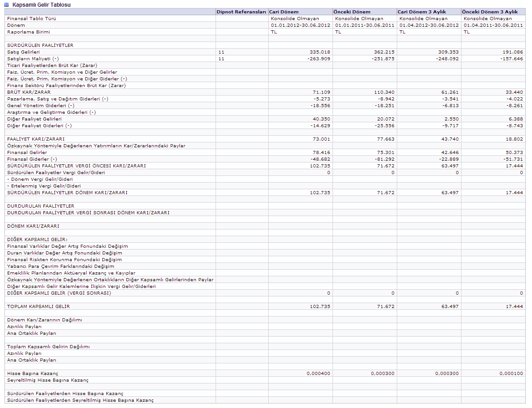Click the Önceki Dönem column header
Screen dimensions: 532x408
[x=352, y=12]
